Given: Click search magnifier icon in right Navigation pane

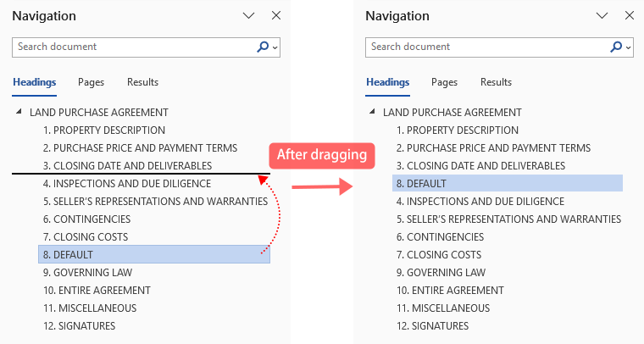Looking at the screenshot, I should [616, 47].
